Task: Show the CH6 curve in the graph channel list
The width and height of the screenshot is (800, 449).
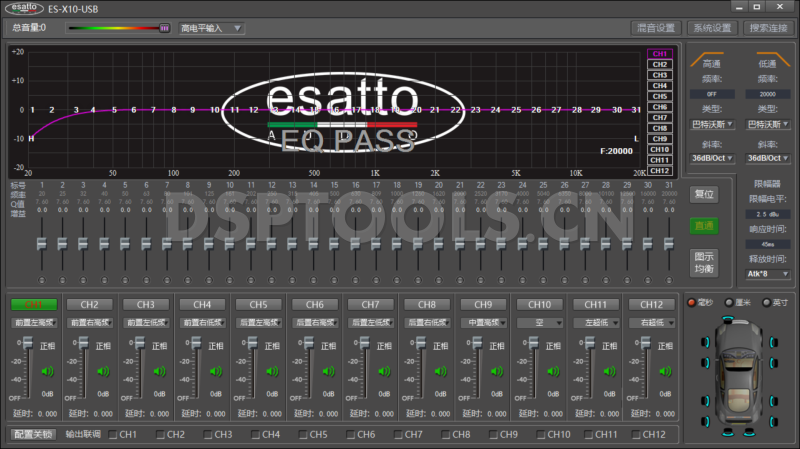Action: [660, 107]
